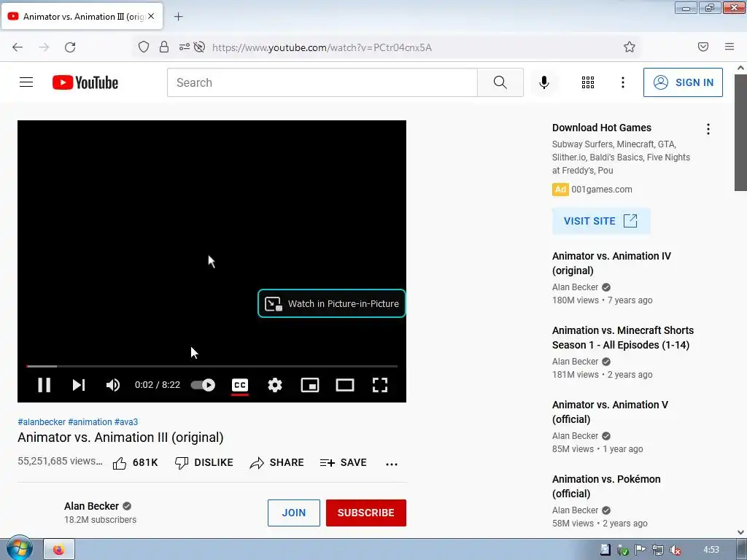
Task: Open the #alanbecker hashtag
Action: 42,422
